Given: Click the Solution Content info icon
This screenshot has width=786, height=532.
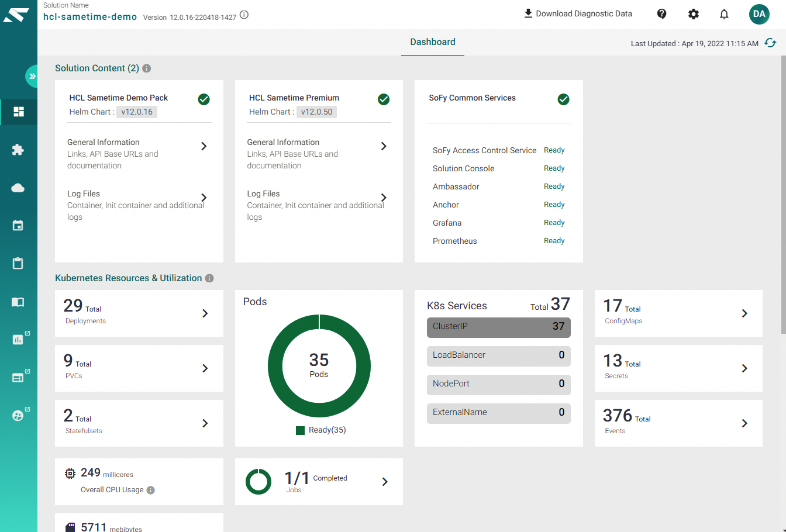Looking at the screenshot, I should [147, 68].
